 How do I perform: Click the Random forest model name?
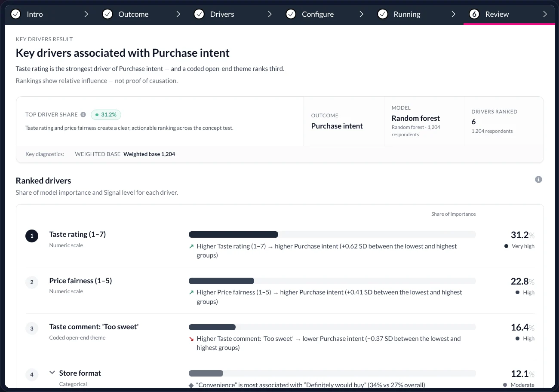coord(415,118)
